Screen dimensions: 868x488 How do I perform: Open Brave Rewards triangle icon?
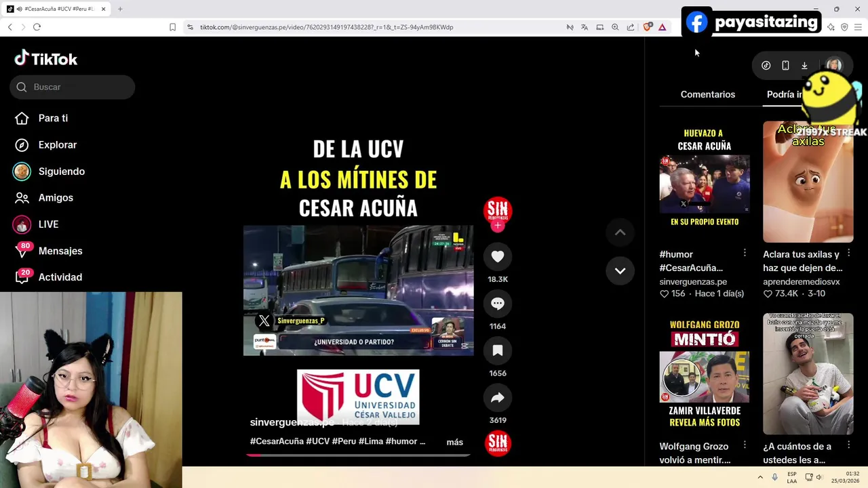coord(662,27)
